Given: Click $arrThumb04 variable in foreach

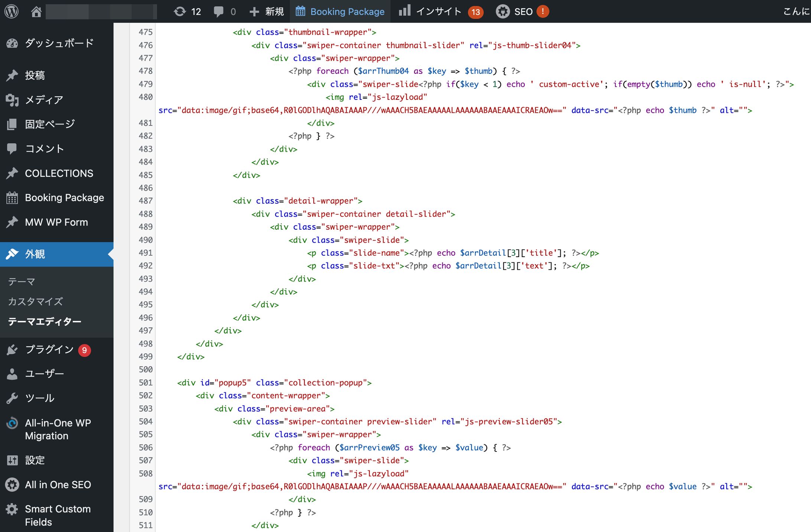Looking at the screenshot, I should tap(383, 71).
